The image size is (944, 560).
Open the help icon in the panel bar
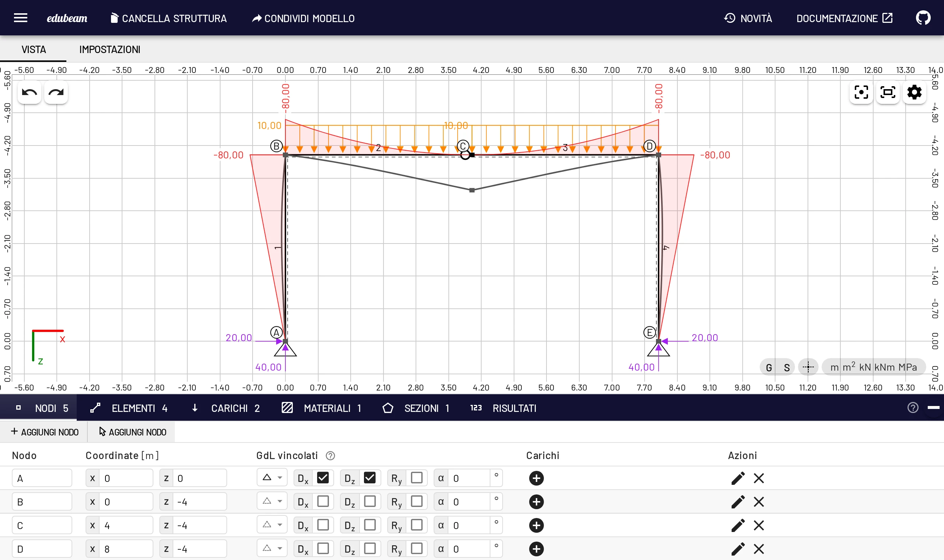[913, 407]
